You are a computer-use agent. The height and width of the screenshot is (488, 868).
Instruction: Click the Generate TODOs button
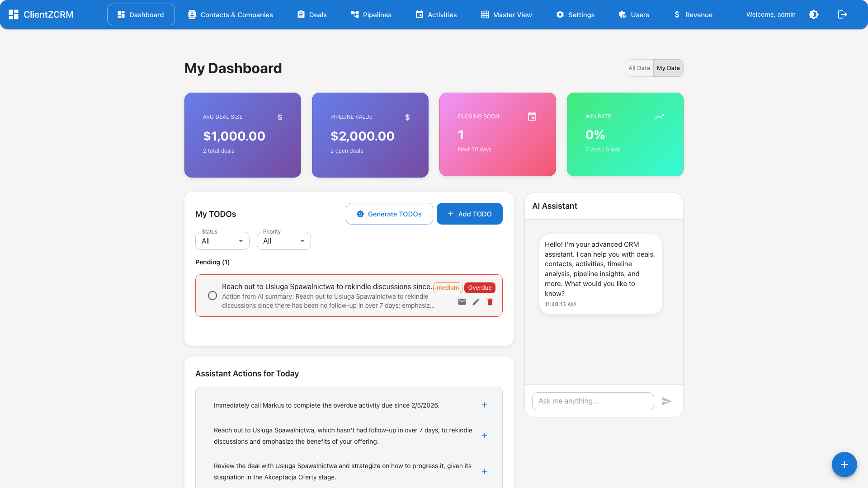(x=389, y=214)
